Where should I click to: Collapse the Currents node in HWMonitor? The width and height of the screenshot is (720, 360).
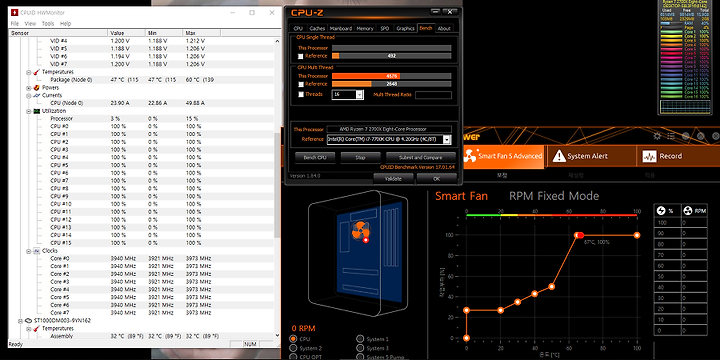click(x=29, y=96)
